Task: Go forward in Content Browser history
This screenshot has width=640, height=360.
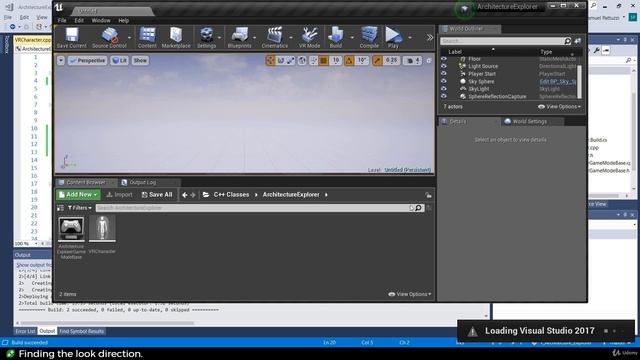Action: click(193, 195)
